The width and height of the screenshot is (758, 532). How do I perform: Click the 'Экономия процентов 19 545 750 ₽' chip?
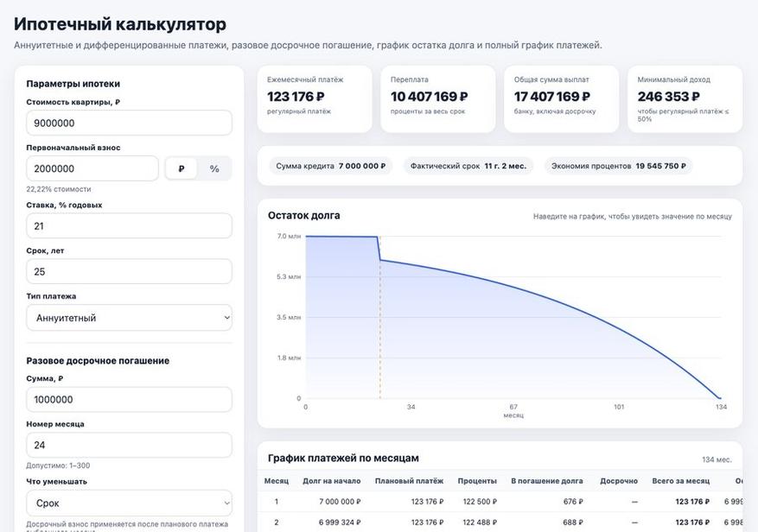[x=618, y=166]
